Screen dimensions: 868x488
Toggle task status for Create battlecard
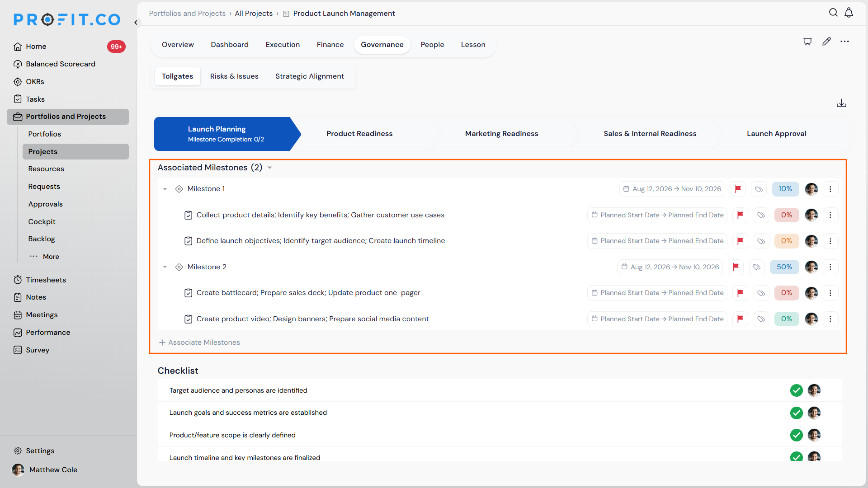pyautogui.click(x=189, y=293)
